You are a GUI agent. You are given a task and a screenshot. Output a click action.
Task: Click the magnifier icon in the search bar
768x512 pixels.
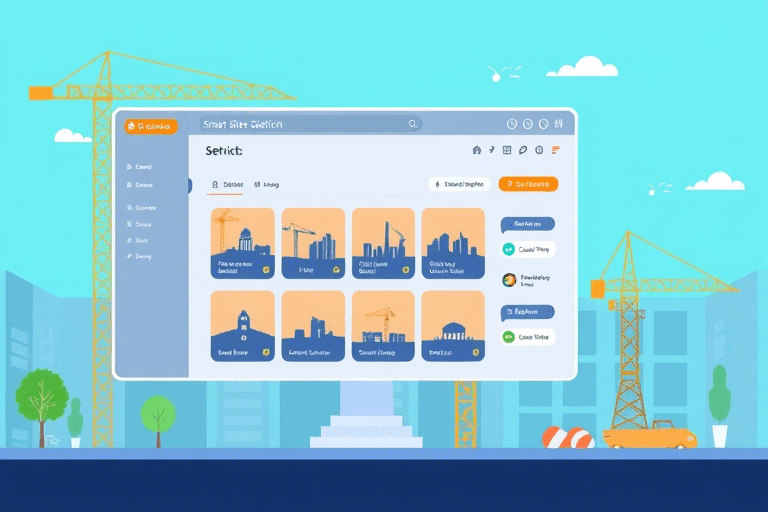[412, 125]
